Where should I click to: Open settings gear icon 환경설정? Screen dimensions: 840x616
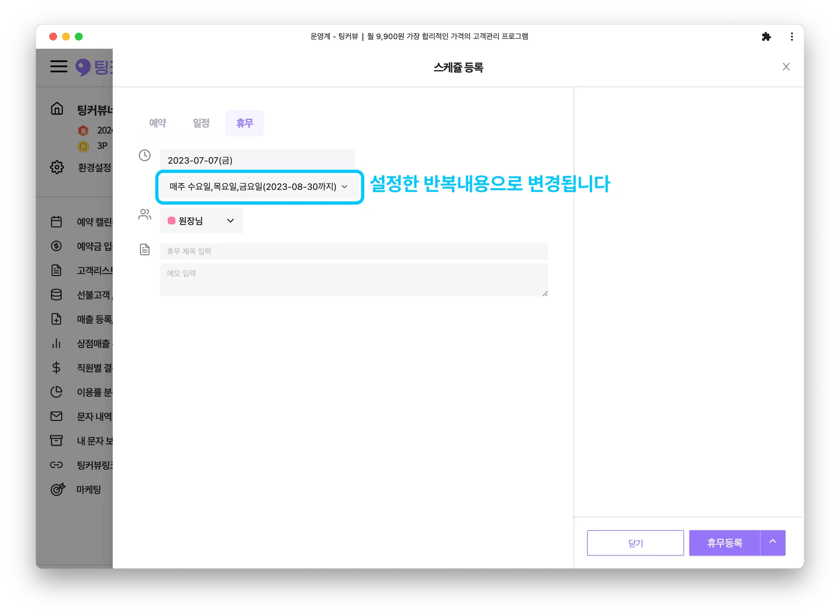(x=57, y=167)
